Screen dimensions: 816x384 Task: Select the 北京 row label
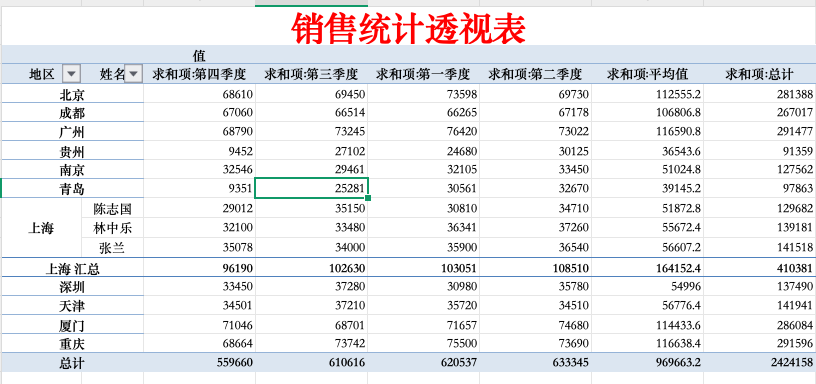tap(72, 94)
